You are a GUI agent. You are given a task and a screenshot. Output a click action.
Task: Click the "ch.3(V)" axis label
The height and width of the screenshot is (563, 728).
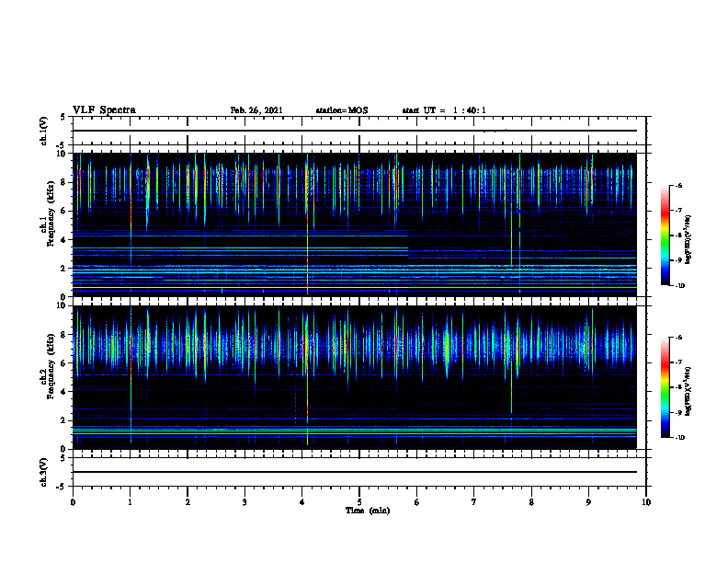point(43,472)
